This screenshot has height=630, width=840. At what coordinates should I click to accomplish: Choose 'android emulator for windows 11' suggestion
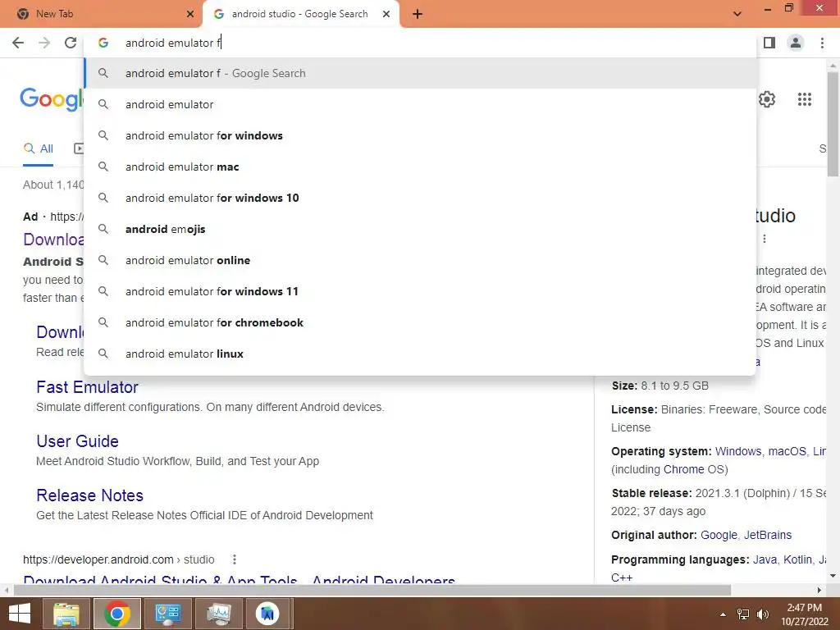421,291
